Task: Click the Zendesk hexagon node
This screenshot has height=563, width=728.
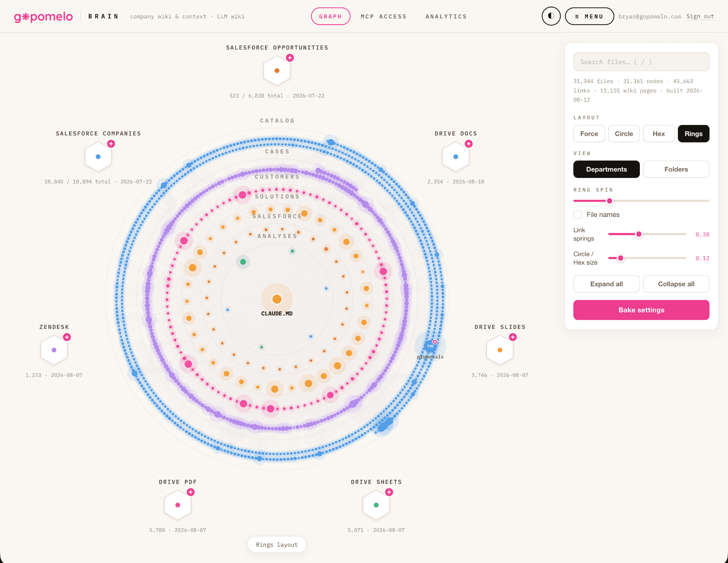Action: (x=54, y=350)
